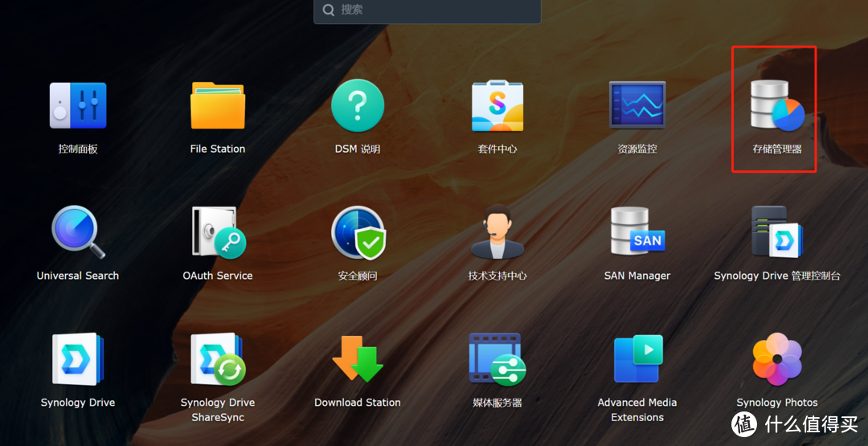Launch 安全顾问 security advisor
Screen dimensions: 868x446
(358, 233)
